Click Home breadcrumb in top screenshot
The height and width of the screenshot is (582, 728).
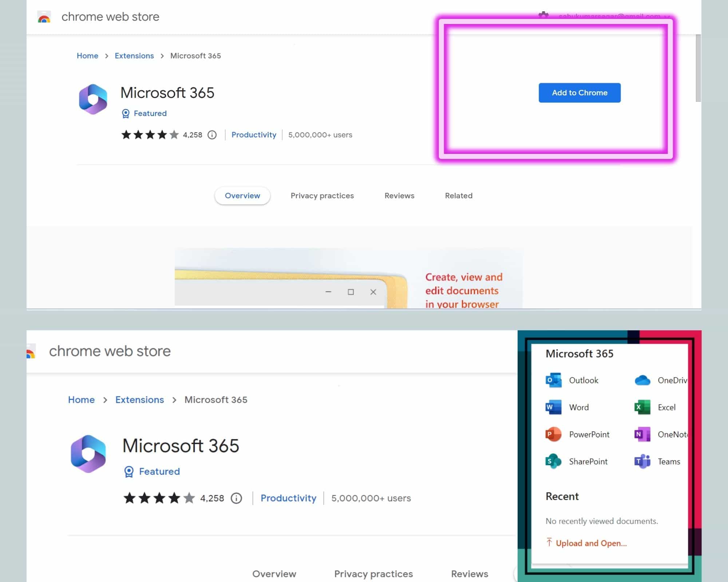pos(87,56)
